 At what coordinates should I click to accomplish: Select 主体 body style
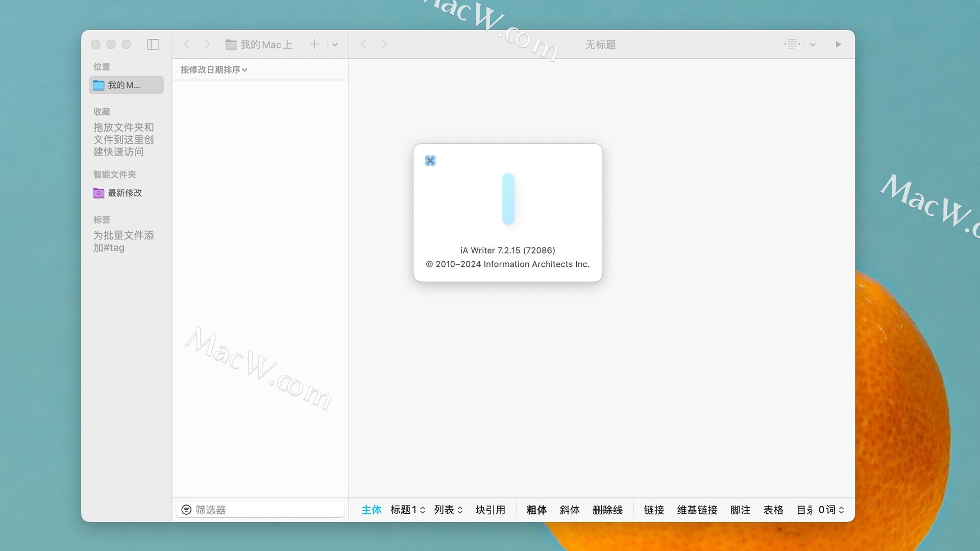point(372,510)
